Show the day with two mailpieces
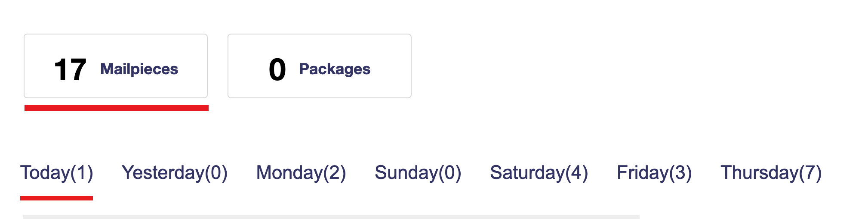Image resolution: width=868 pixels, height=219 pixels. [301, 173]
